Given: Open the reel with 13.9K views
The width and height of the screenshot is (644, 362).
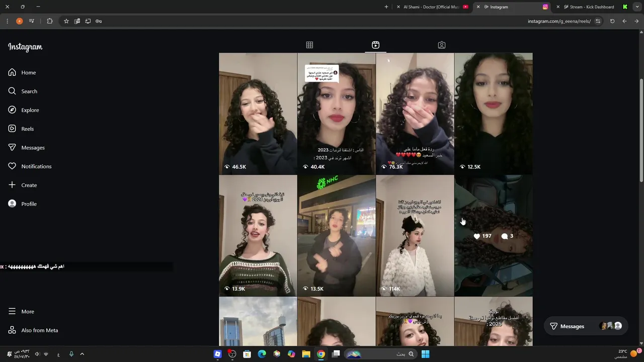Looking at the screenshot, I should click(258, 235).
